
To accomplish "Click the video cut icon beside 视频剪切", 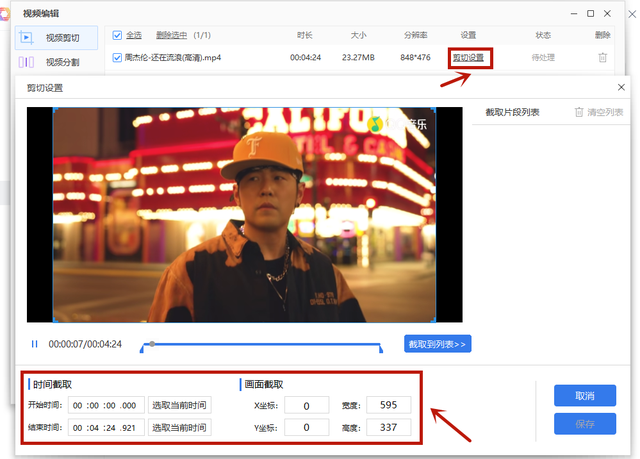I will click(26, 38).
